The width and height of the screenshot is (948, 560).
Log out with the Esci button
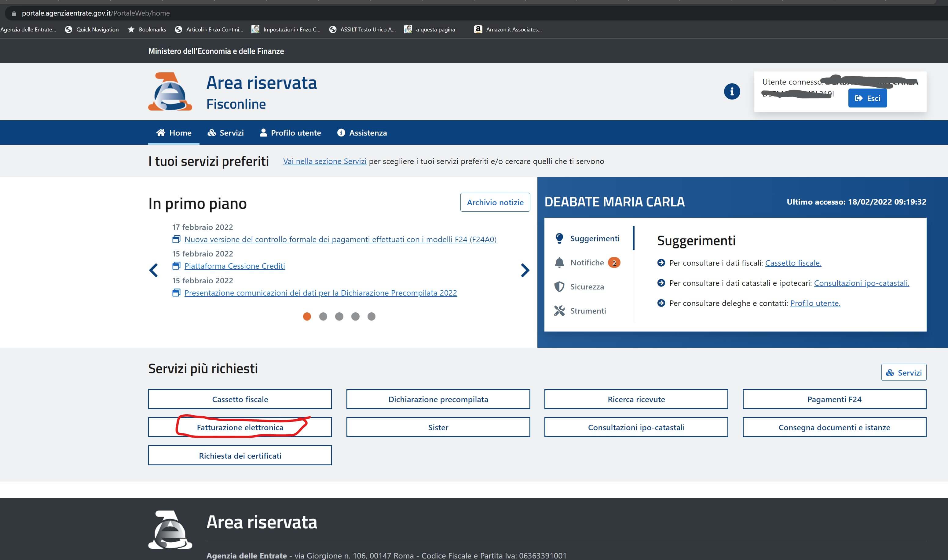coord(867,99)
